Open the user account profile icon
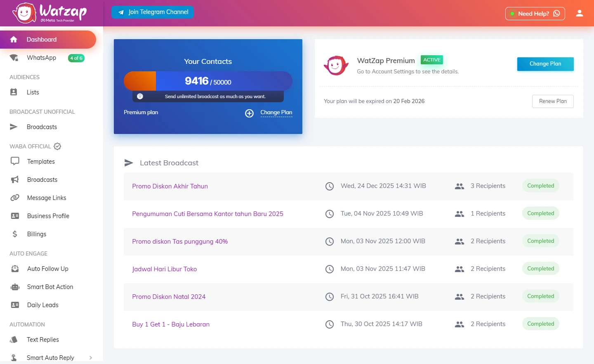Screen dimensions: 594x364 point(580,13)
